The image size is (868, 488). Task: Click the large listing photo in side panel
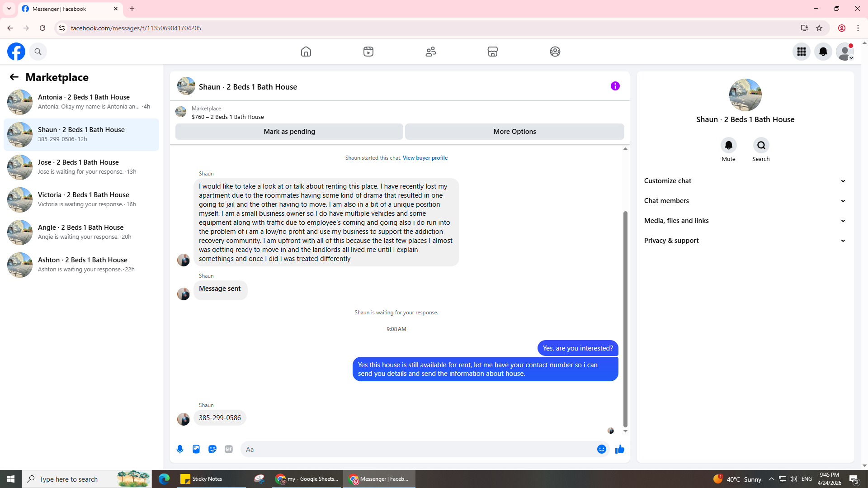click(745, 95)
